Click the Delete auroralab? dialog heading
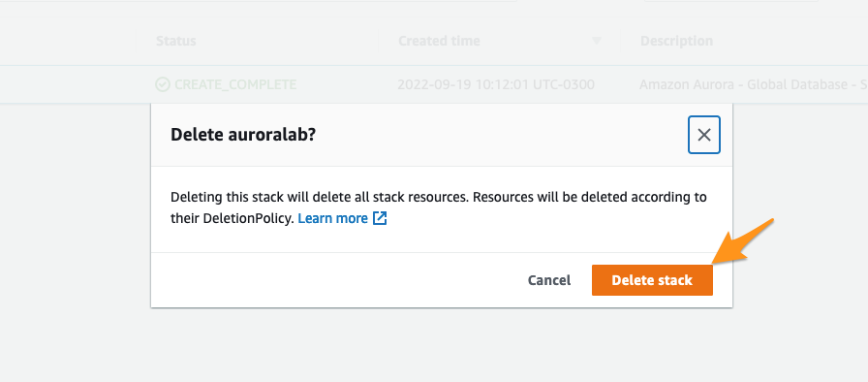868x382 pixels. pyautogui.click(x=243, y=135)
